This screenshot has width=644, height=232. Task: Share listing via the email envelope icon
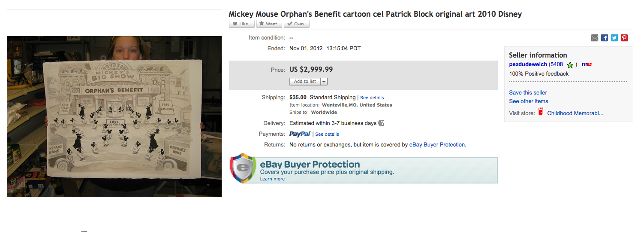click(x=595, y=38)
